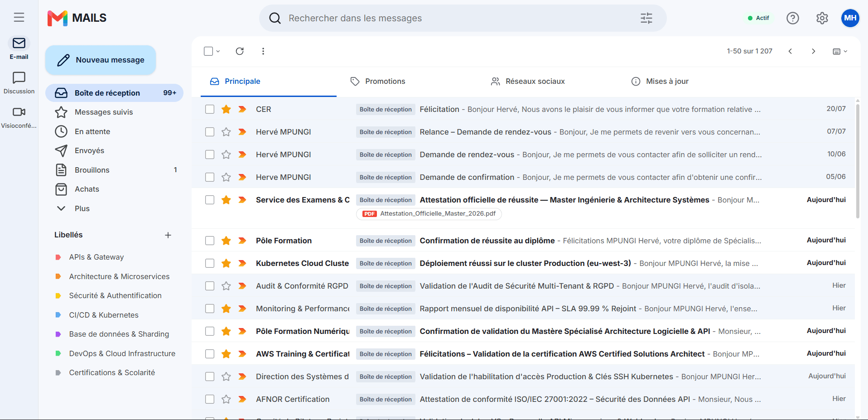Open the input tools keyboard dropdown

pyautogui.click(x=840, y=51)
